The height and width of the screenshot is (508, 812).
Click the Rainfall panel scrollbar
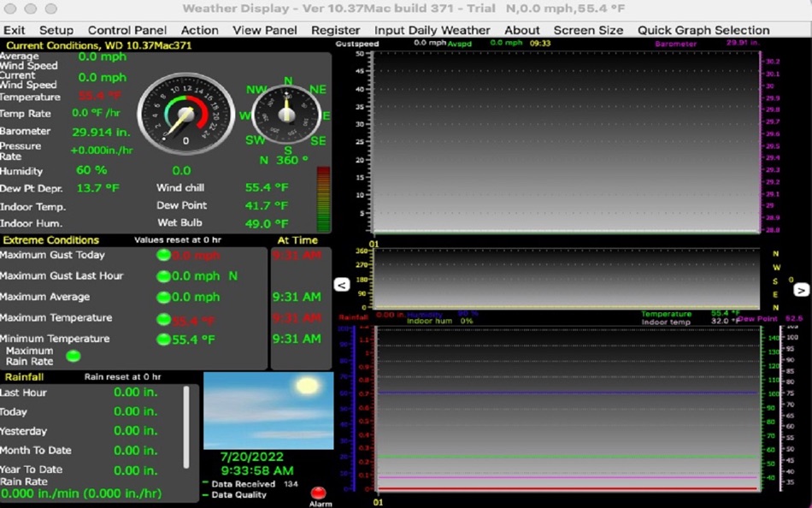pos(186,427)
